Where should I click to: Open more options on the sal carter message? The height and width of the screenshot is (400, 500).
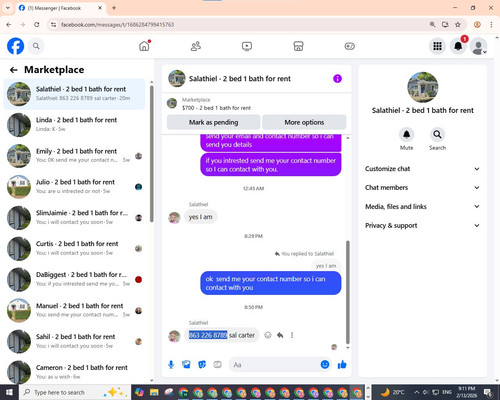pos(292,335)
